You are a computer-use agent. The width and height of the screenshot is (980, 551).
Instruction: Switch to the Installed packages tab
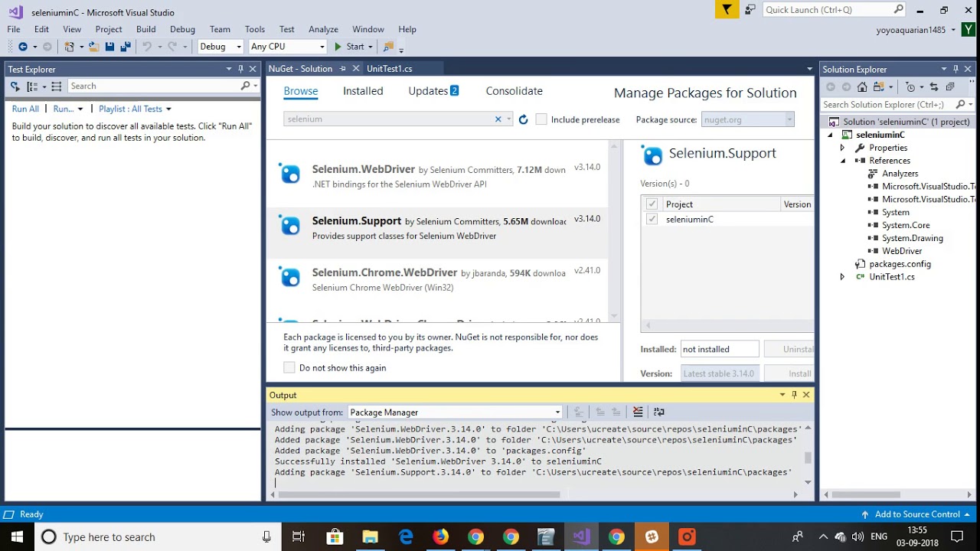(363, 91)
